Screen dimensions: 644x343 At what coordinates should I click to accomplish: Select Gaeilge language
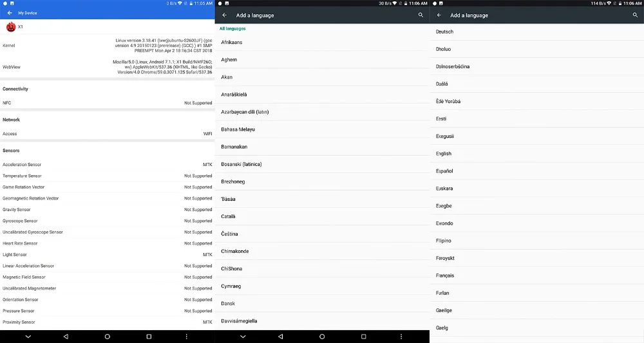tap(537, 311)
